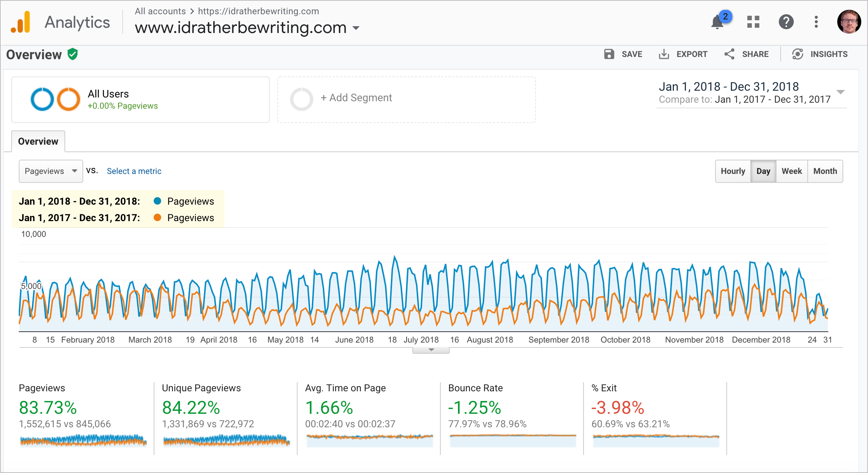Click the https://idratherbewriting.com breadcrumb
This screenshot has width=868, height=473.
point(258,11)
